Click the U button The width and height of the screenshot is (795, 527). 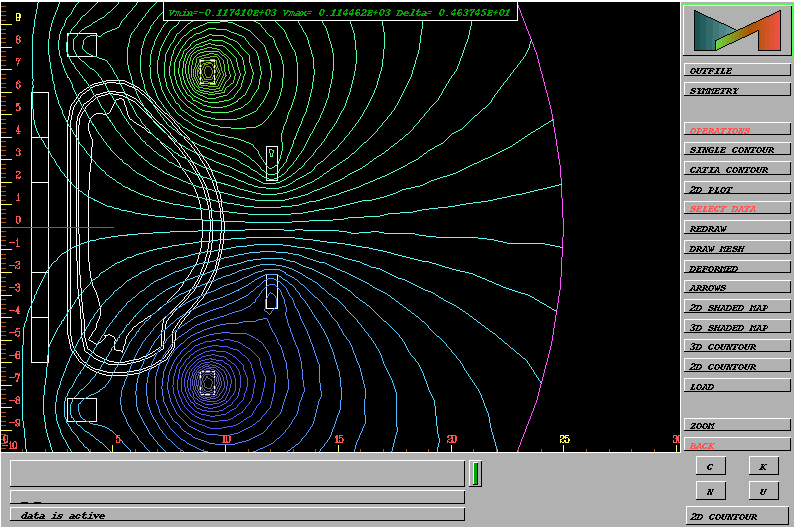tap(764, 491)
